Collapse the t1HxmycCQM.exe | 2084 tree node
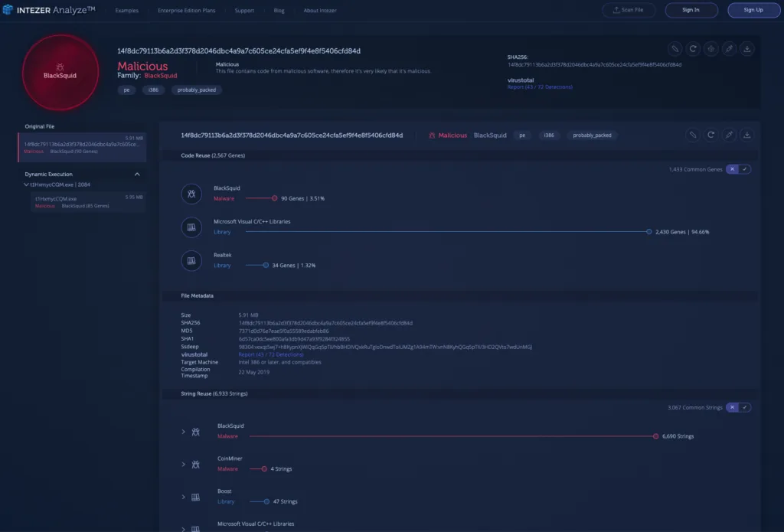784x532 pixels. point(27,184)
